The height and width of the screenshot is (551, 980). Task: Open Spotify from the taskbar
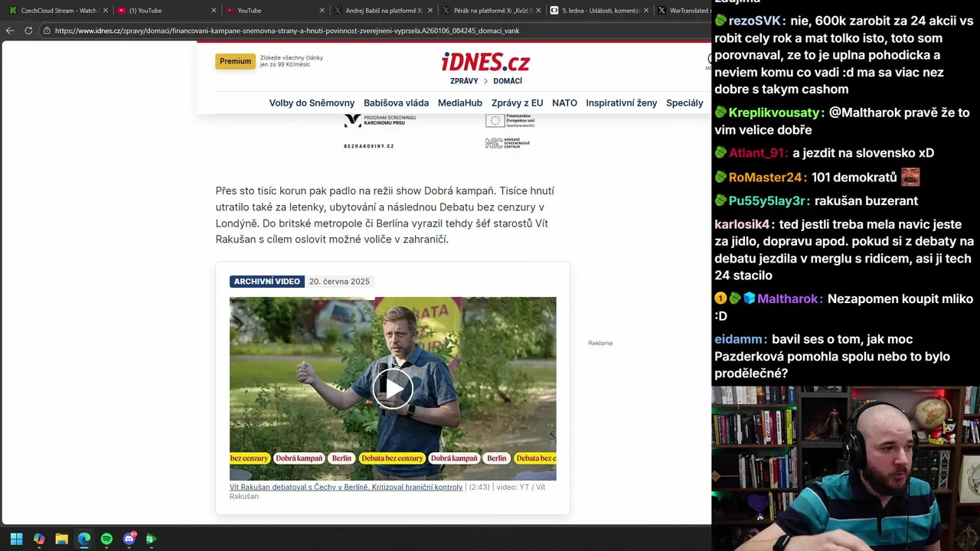106,539
